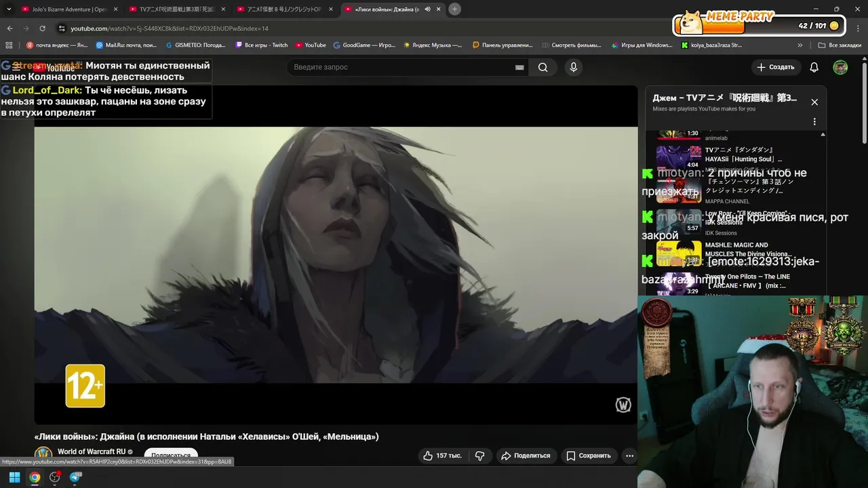Viewport: 868px width, 488px height.
Task: Click the Сохранить button
Action: point(589,455)
